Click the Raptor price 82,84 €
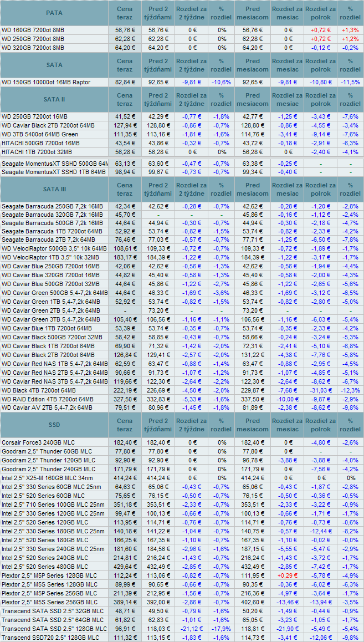The height and width of the screenshot is (642, 364). click(x=125, y=82)
